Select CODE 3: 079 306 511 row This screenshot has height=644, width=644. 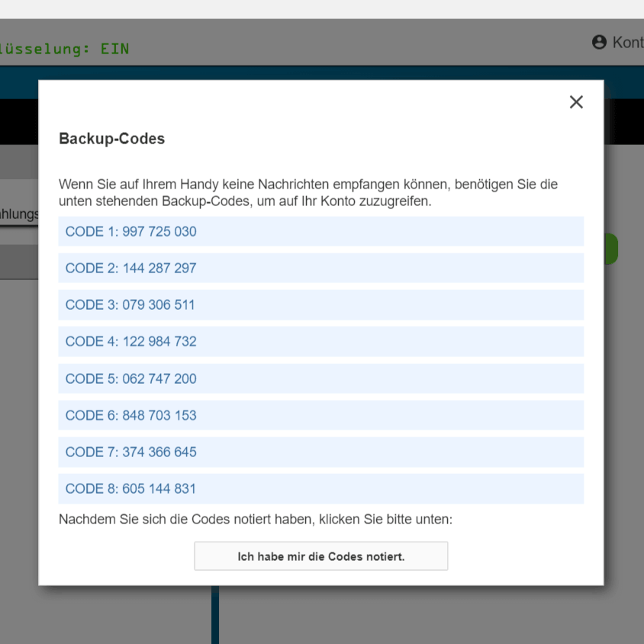click(320, 304)
